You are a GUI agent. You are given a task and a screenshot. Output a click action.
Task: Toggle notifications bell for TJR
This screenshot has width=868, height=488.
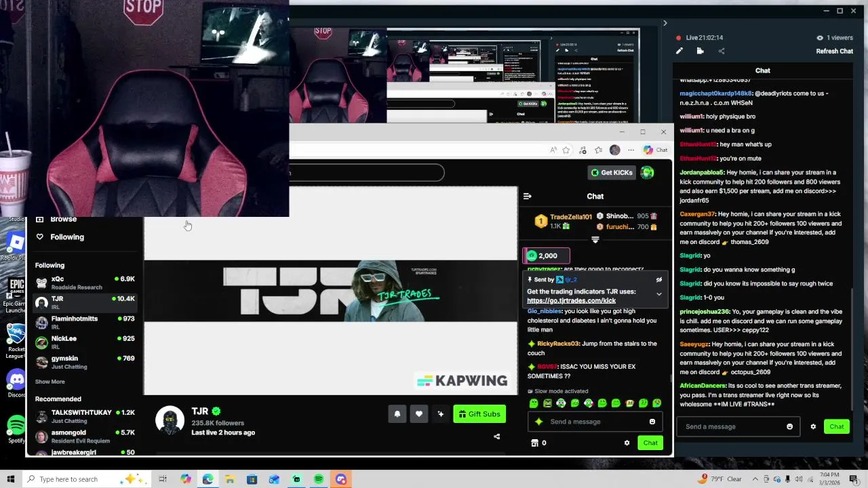point(397,414)
